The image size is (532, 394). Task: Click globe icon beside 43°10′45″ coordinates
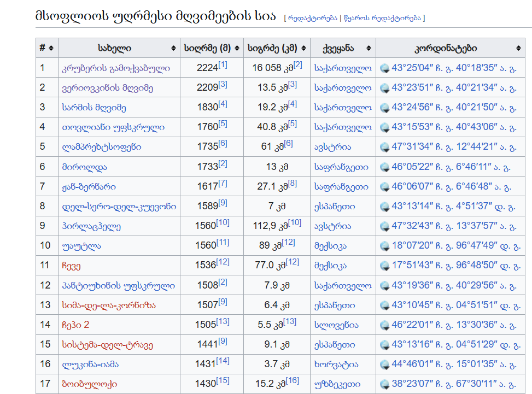pos(385,305)
